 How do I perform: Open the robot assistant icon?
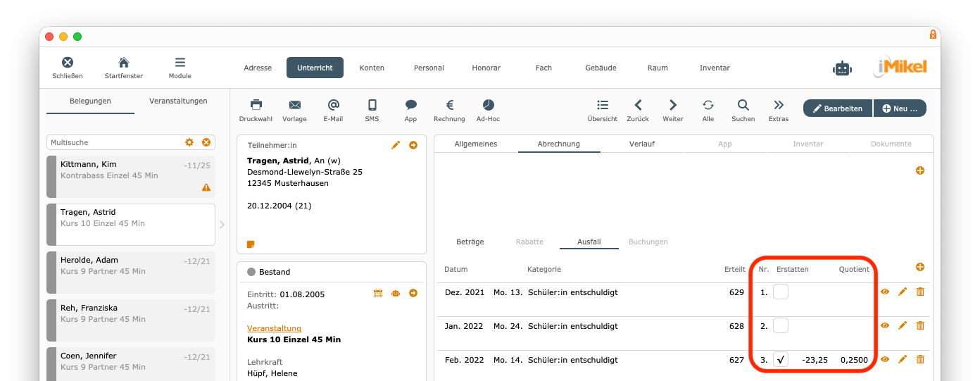(x=842, y=68)
